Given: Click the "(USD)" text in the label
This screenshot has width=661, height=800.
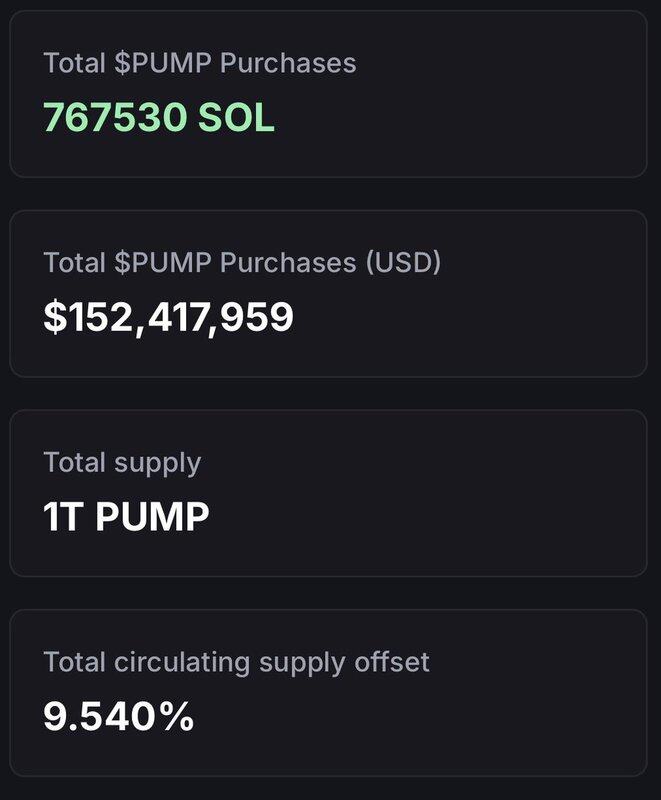Looking at the screenshot, I should (404, 262).
